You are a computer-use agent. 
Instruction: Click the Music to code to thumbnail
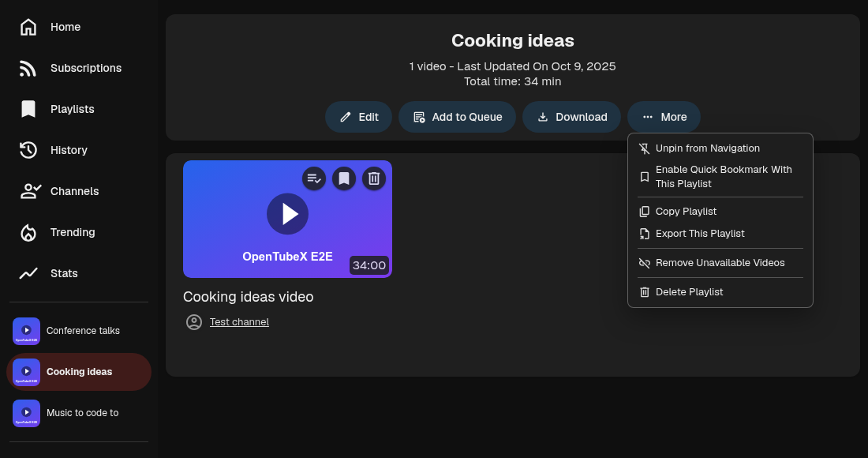pos(26,413)
